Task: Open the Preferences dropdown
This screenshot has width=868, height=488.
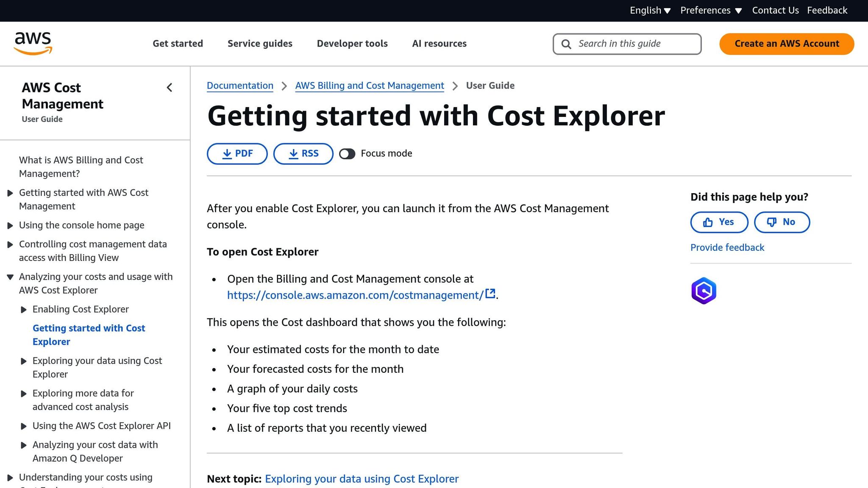Action: click(711, 11)
